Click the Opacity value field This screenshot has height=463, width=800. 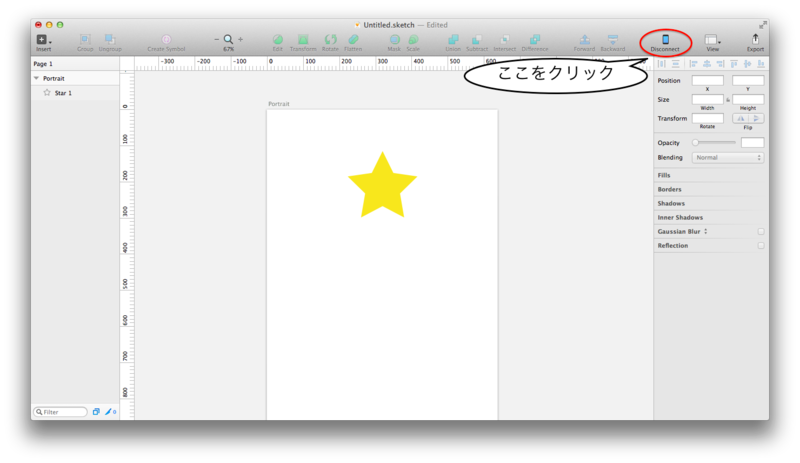(x=753, y=143)
